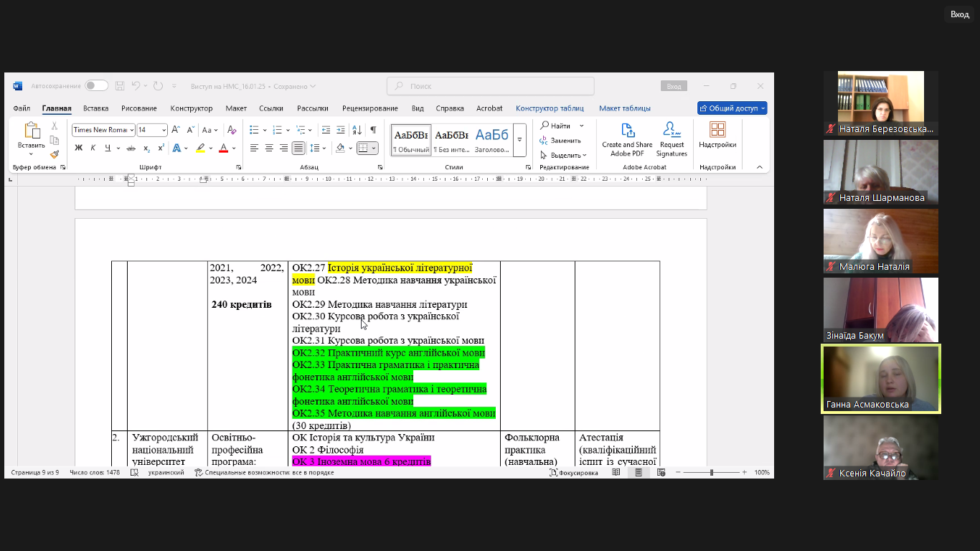Toggle Italic К formatting

pyautogui.click(x=93, y=148)
